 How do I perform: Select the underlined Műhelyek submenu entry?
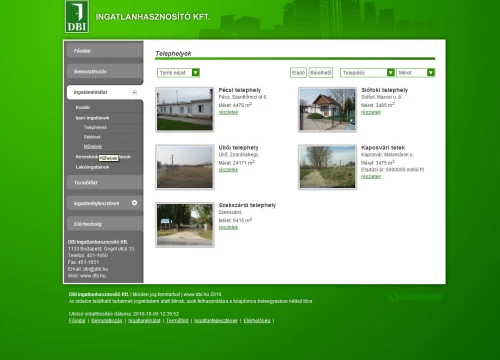tap(93, 147)
